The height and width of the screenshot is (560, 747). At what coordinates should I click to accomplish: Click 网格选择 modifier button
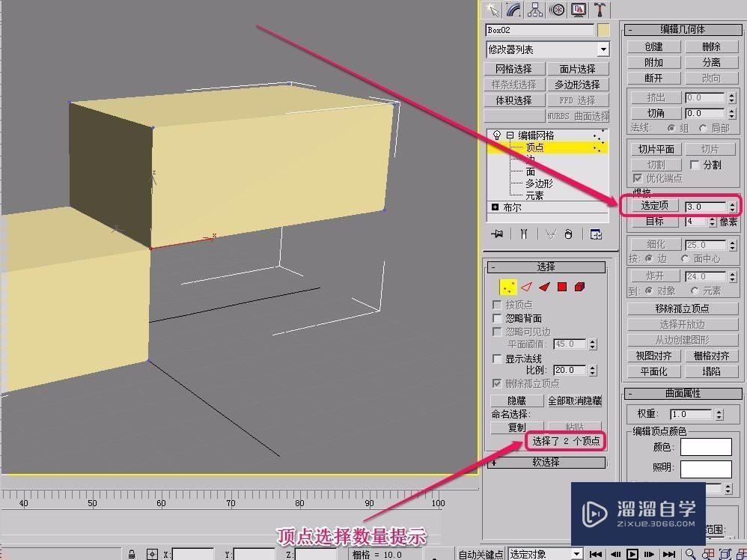(x=513, y=69)
